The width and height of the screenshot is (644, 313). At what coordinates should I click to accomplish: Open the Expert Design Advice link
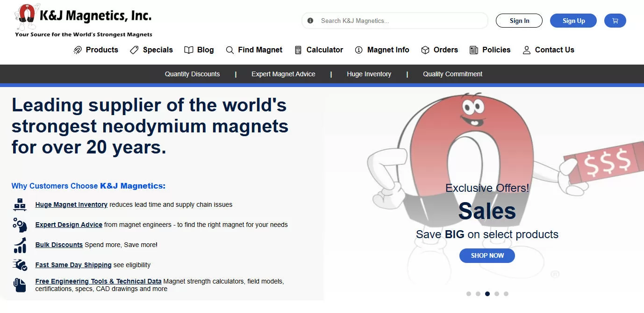coord(69,225)
